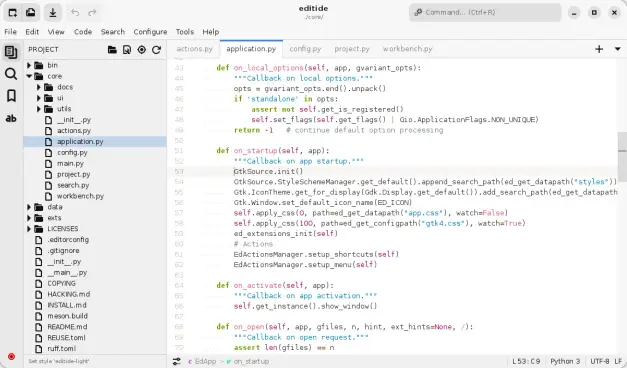Click the red record icon at sidebar bottom

11,356
